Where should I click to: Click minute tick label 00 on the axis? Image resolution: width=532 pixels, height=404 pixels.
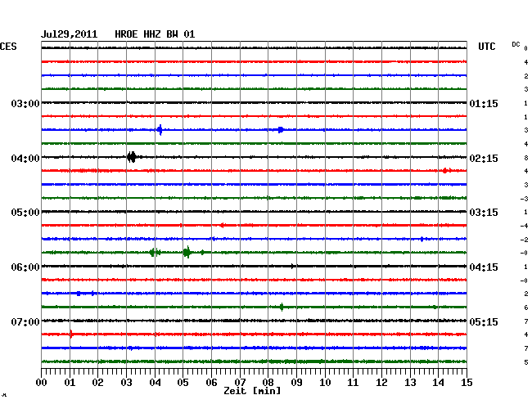point(42,383)
